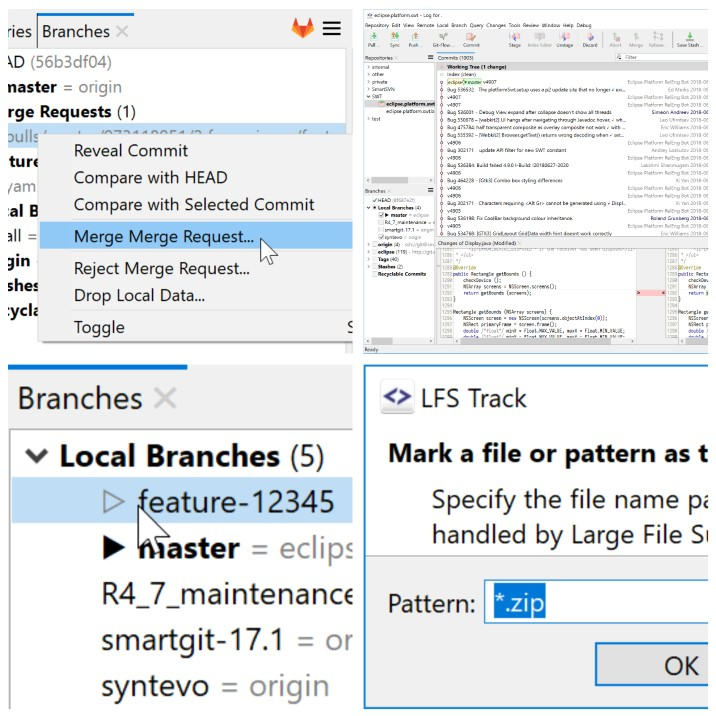Open Git-Flow from the toolbar

click(x=442, y=37)
